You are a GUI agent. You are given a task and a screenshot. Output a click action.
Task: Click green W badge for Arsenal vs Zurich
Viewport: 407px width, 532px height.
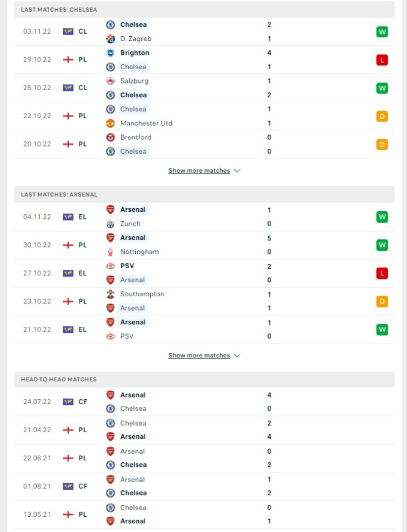point(382,217)
